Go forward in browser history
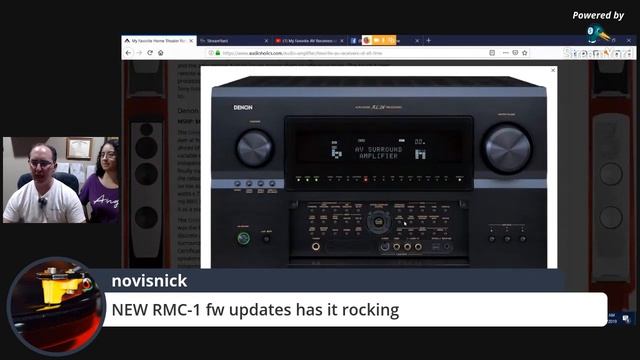This screenshot has height=360, width=640. coord(139,53)
